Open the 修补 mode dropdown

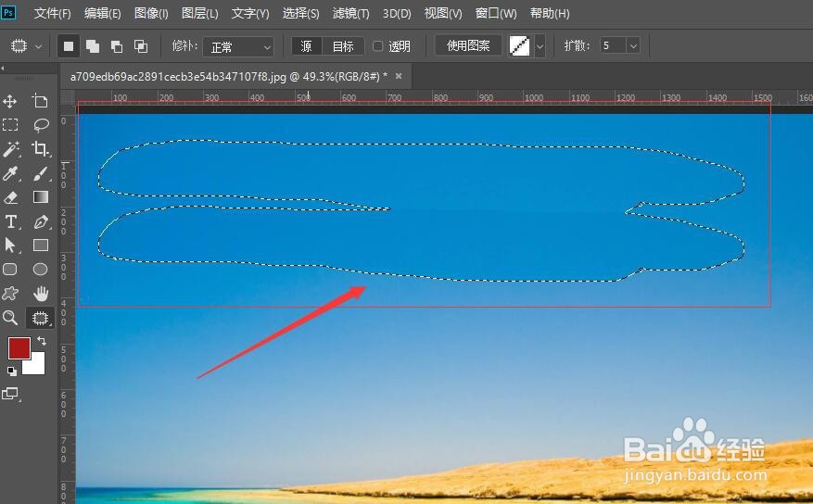238,47
